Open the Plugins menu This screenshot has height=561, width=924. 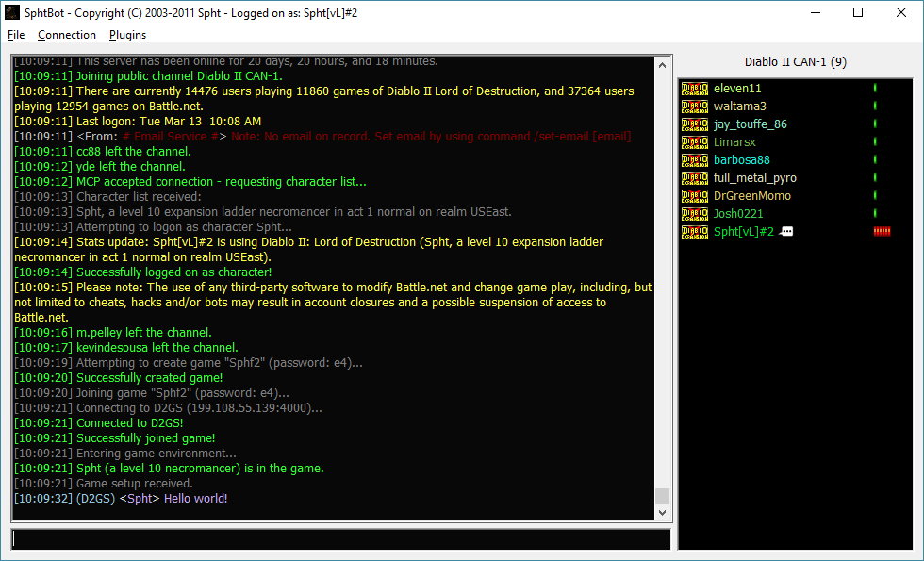(127, 35)
